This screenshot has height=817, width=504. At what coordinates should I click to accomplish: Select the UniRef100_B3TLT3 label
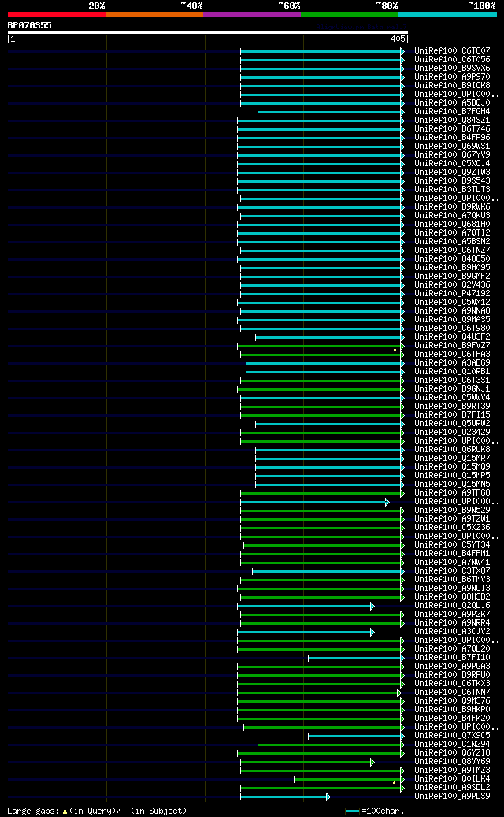click(452, 190)
